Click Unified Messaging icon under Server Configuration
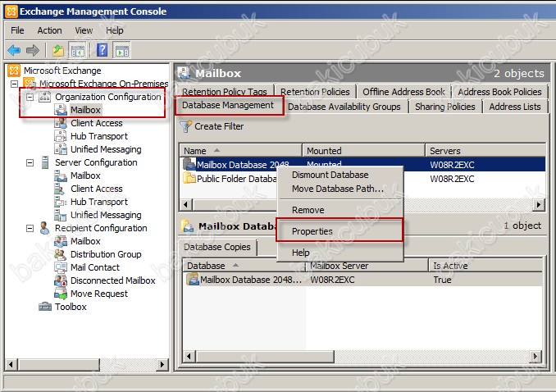556x392 pixels. (61, 215)
